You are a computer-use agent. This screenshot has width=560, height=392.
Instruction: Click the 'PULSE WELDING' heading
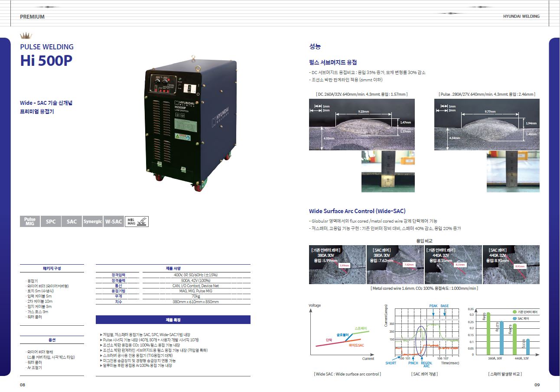pos(47,47)
